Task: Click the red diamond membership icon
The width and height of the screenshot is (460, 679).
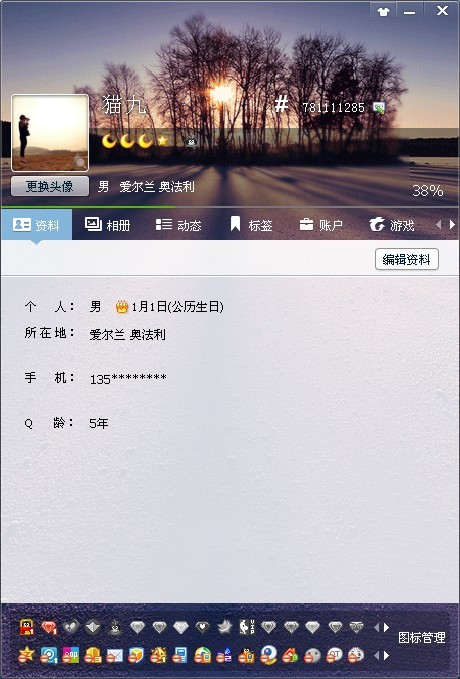Action: pos(49,627)
